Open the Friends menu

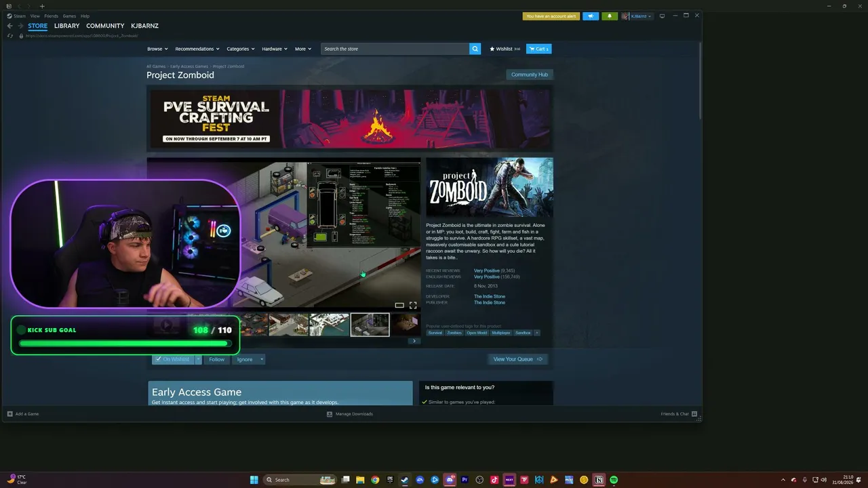[51, 16]
